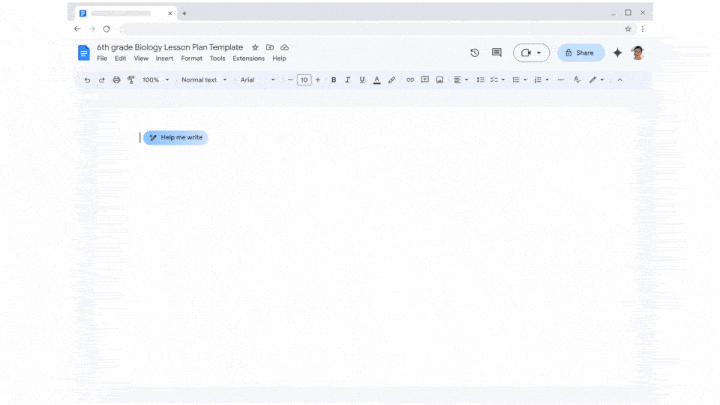Open the Insert menu
The image size is (720, 405).
click(164, 59)
